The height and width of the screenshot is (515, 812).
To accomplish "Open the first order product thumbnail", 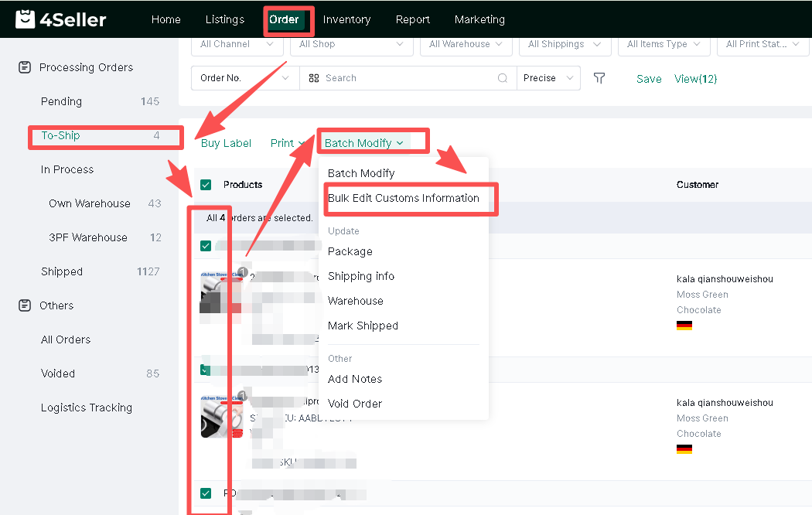I will 221,292.
